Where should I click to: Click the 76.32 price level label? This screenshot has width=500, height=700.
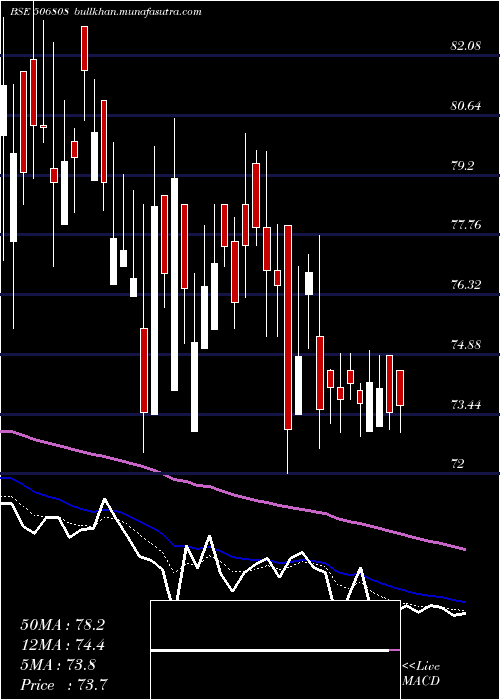tap(466, 285)
